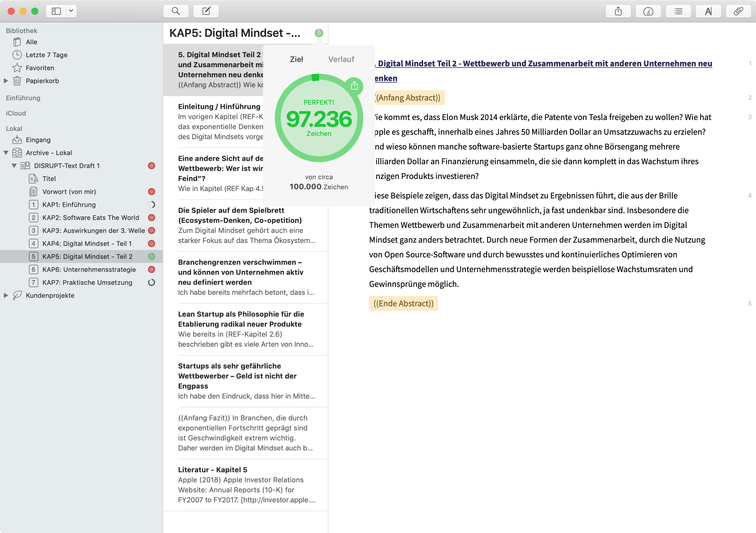
Task: Click green goal indicator beside KAP5 in sidebar
Action: pyautogui.click(x=152, y=256)
